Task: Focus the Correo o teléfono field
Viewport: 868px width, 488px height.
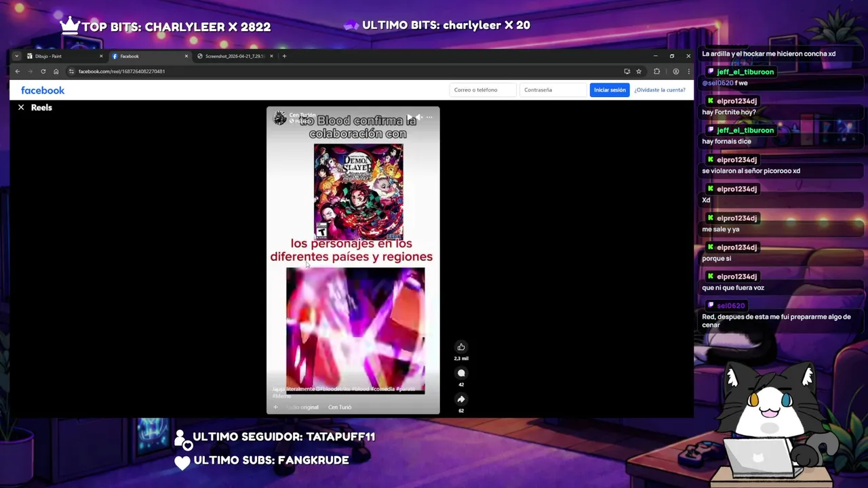Action: pos(483,89)
